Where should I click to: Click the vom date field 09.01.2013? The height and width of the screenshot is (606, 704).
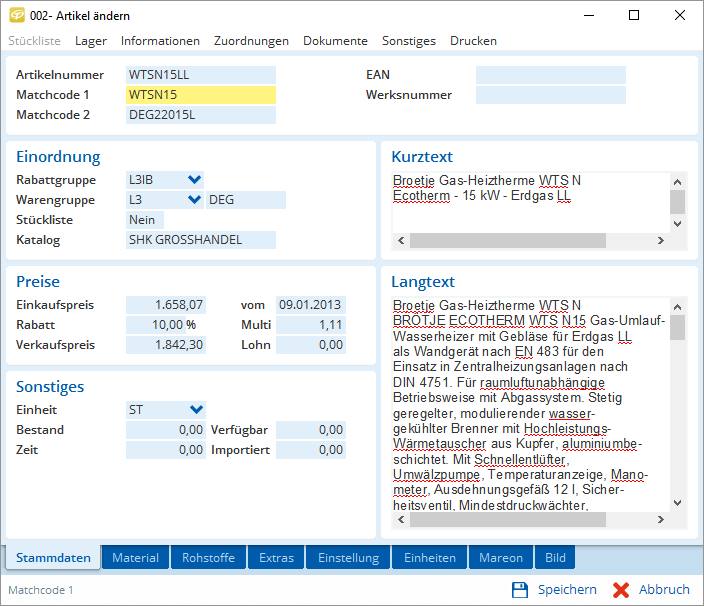point(311,305)
